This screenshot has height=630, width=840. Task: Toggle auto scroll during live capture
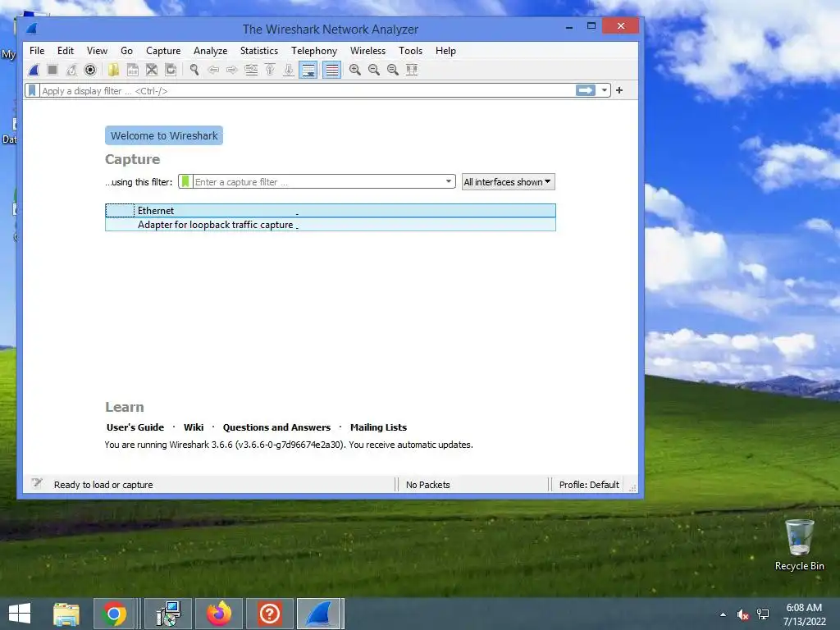(x=308, y=70)
